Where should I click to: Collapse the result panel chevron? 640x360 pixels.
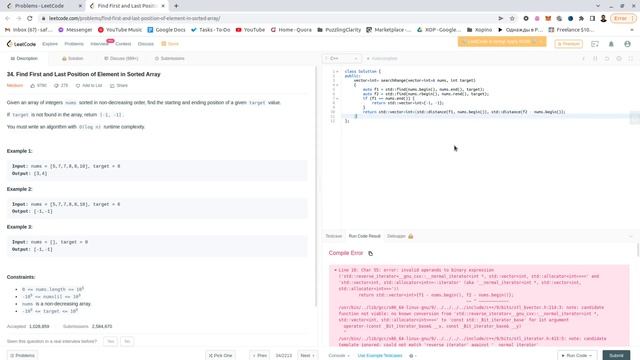point(631,236)
